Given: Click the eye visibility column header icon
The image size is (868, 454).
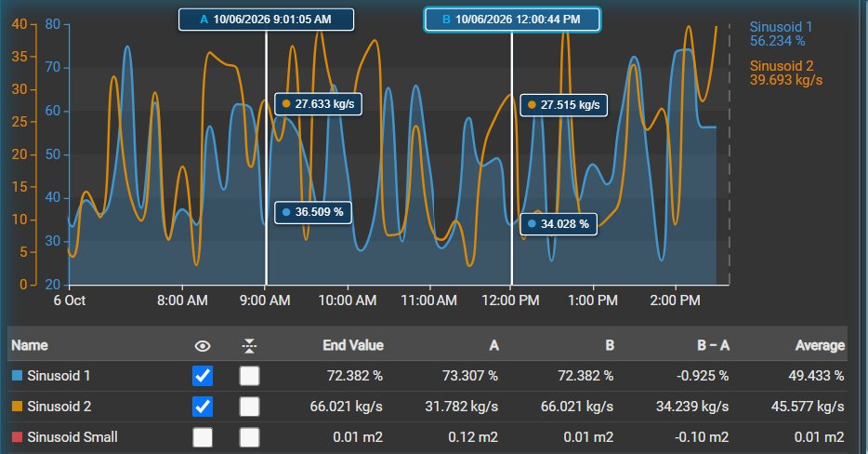Looking at the screenshot, I should click(x=203, y=346).
